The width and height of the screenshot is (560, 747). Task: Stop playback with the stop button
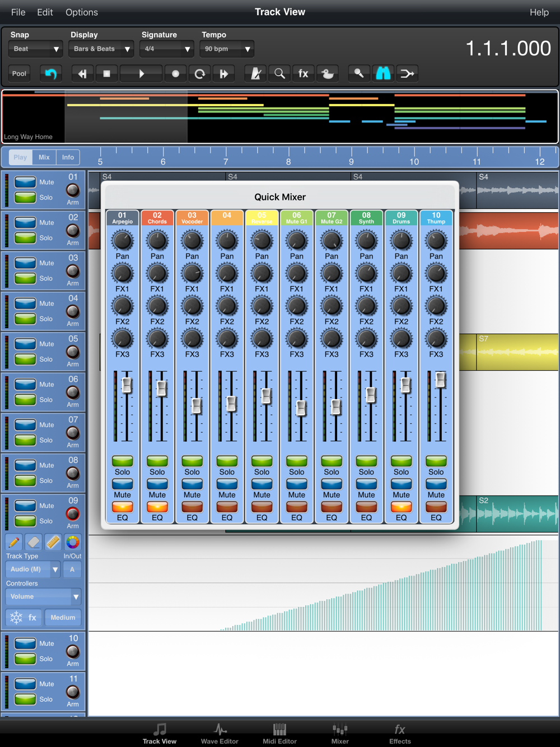[x=106, y=73]
